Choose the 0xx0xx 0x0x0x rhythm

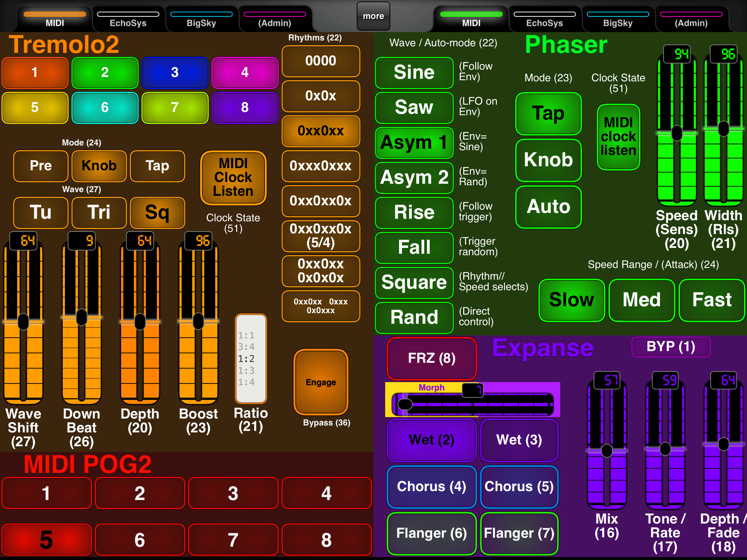(321, 271)
